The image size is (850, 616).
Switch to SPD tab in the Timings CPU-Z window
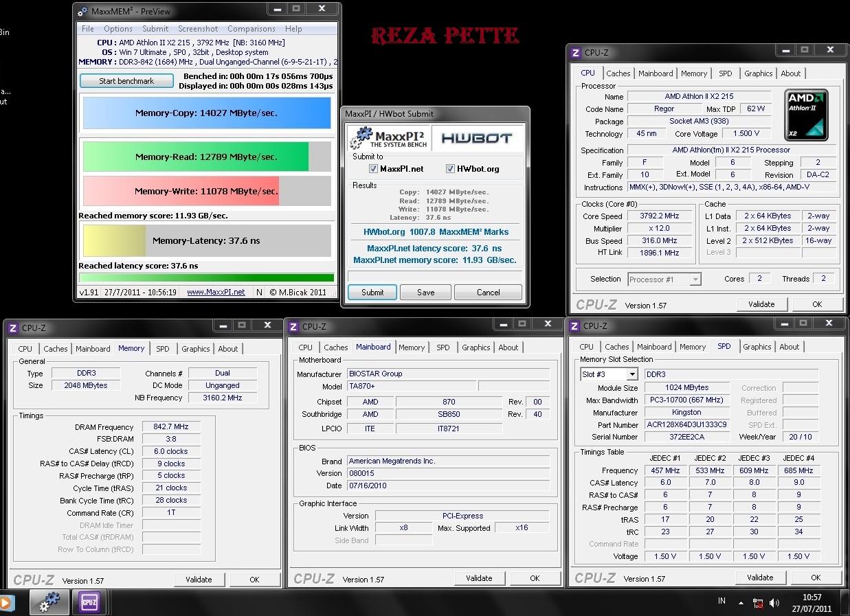(163, 349)
